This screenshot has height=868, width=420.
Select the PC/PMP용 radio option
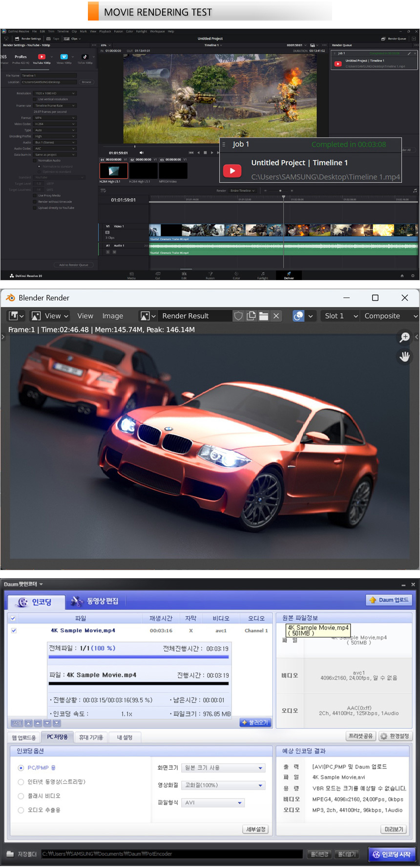pos(21,768)
